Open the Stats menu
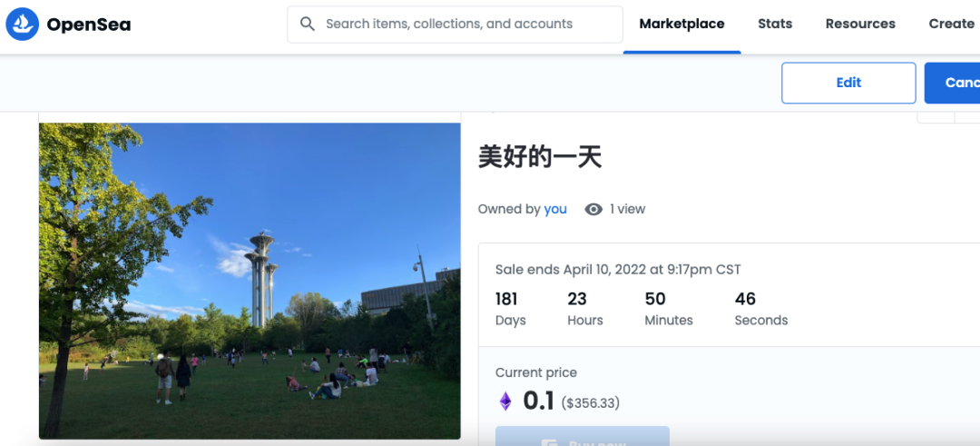 point(775,24)
